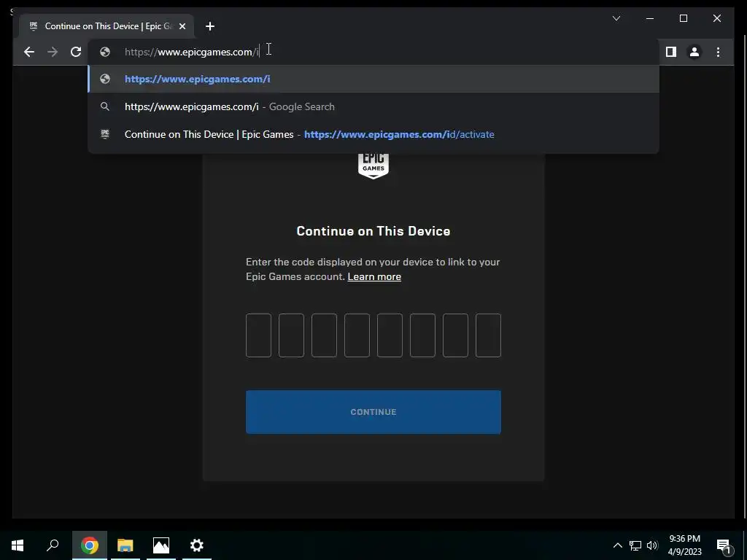Click the eighth code digit box

488,335
